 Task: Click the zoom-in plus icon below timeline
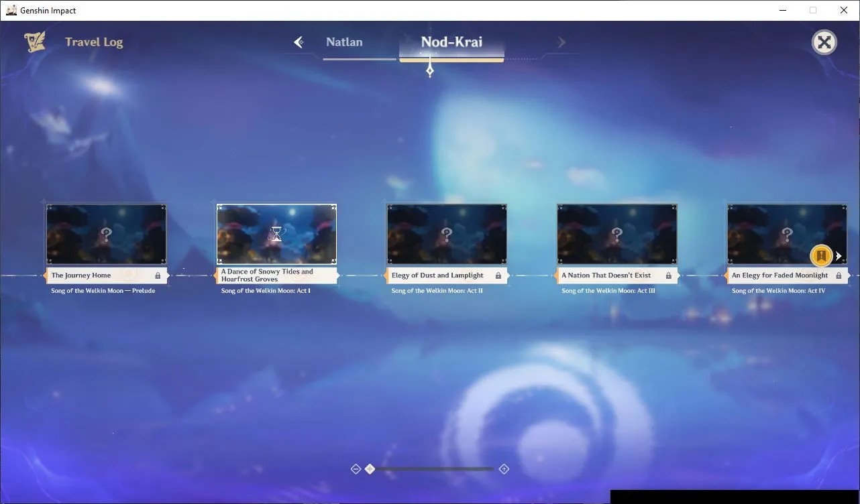[504, 469]
